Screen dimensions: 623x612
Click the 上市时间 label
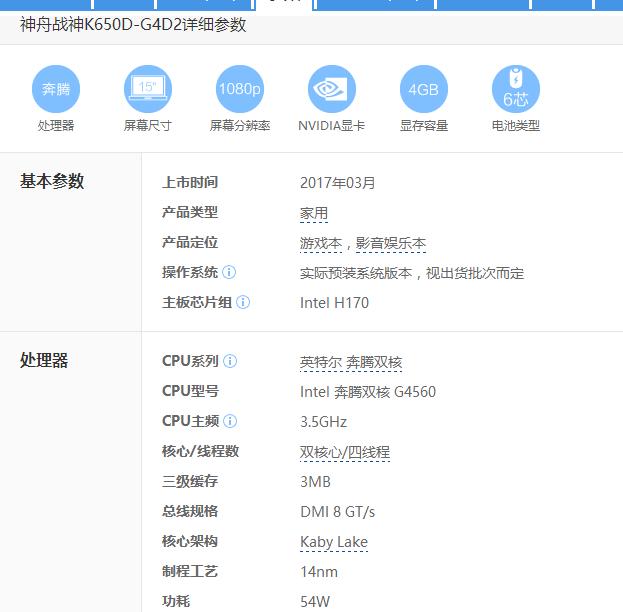coord(190,182)
